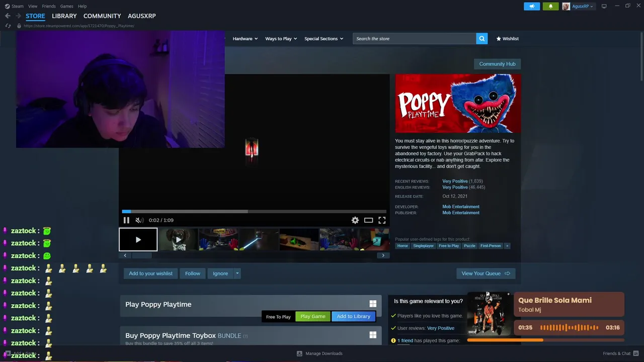
Task: Expand the Ignore options arrow
Action: click(237, 274)
